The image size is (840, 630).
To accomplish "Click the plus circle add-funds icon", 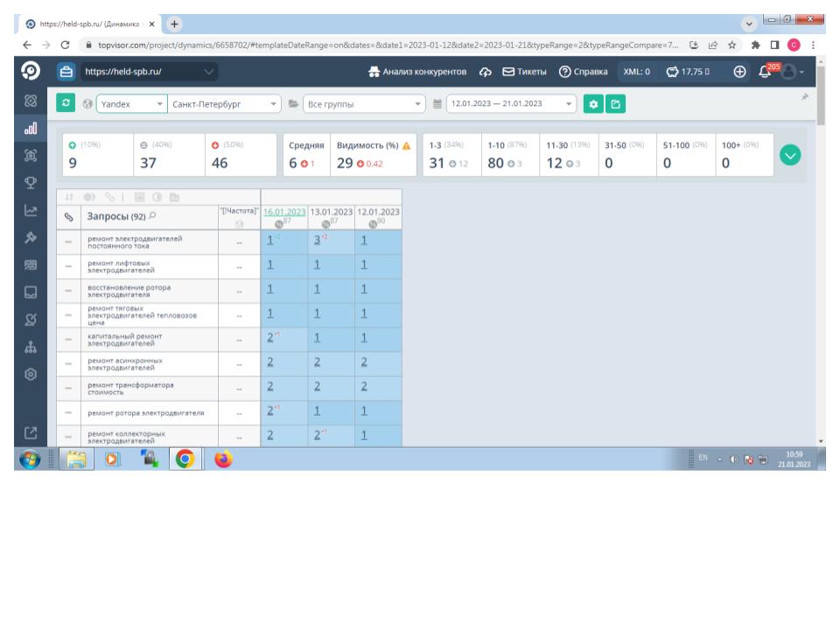I will (740, 72).
